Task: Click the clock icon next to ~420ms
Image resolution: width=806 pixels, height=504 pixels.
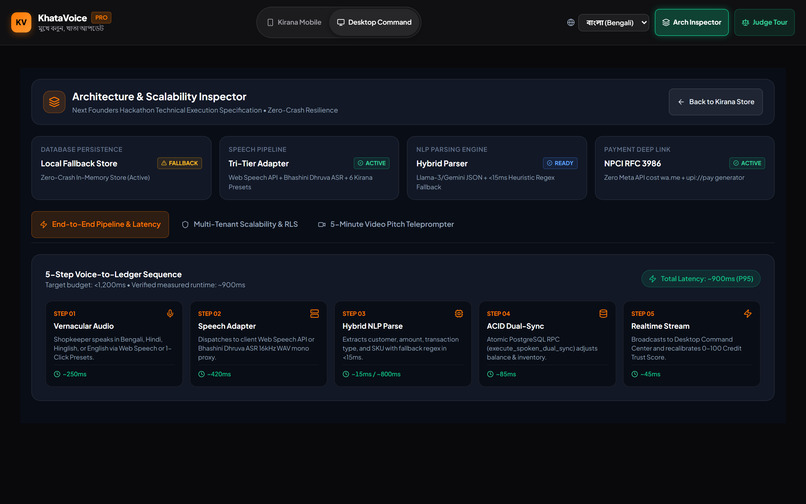Action: (202, 374)
